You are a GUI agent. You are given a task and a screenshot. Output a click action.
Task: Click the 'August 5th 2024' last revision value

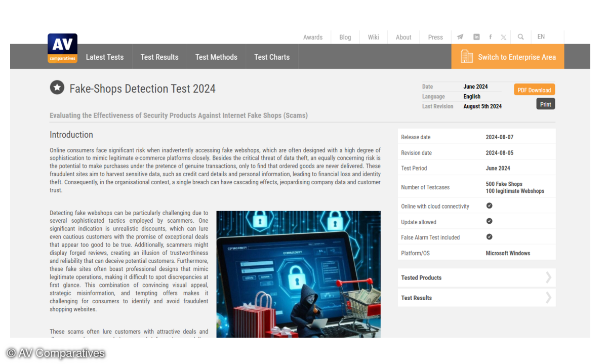coord(482,106)
